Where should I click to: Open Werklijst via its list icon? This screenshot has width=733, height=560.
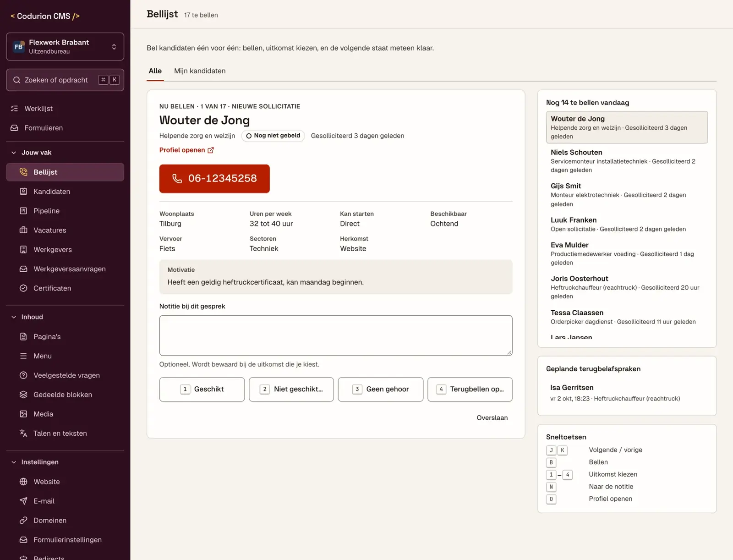click(x=14, y=109)
